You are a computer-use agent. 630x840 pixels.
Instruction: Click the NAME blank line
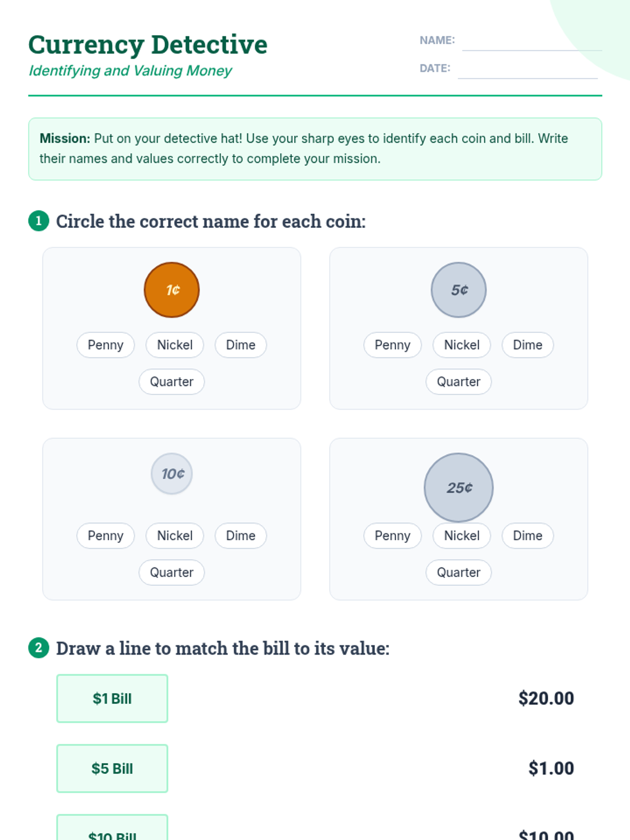point(531,43)
